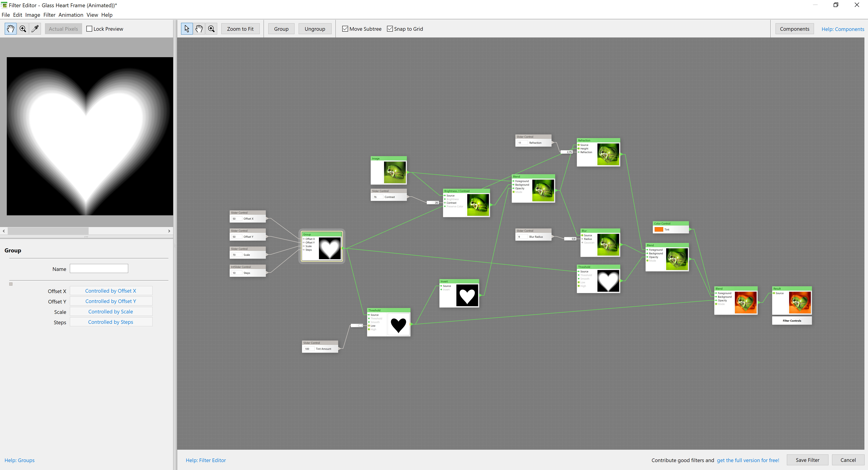868x470 pixels.
Task: Collapse the Group parameters section toggle
Action: click(11, 284)
